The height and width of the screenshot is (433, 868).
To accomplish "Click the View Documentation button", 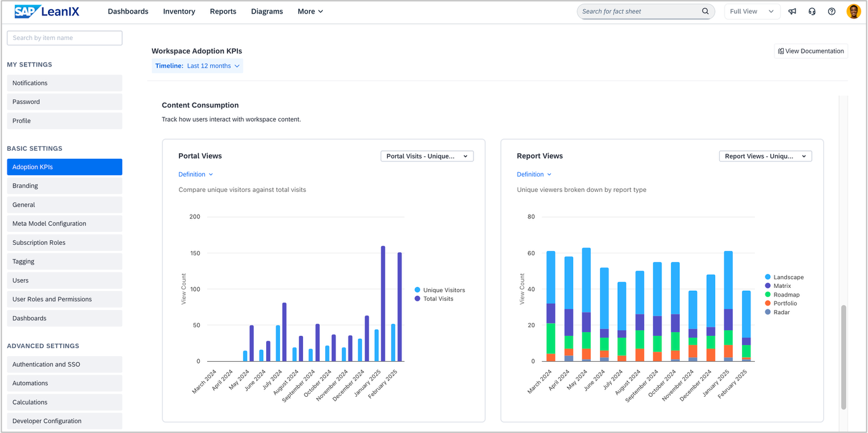I will pos(811,51).
